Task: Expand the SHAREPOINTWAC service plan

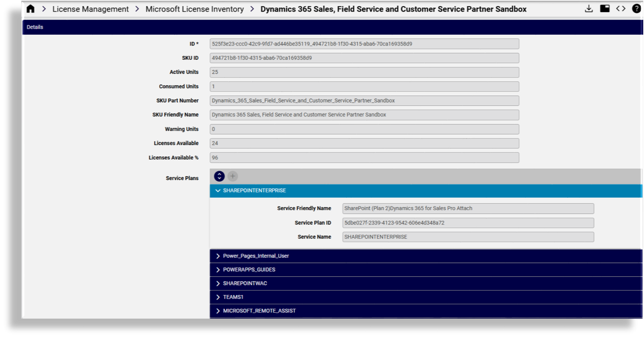Action: pos(426,283)
